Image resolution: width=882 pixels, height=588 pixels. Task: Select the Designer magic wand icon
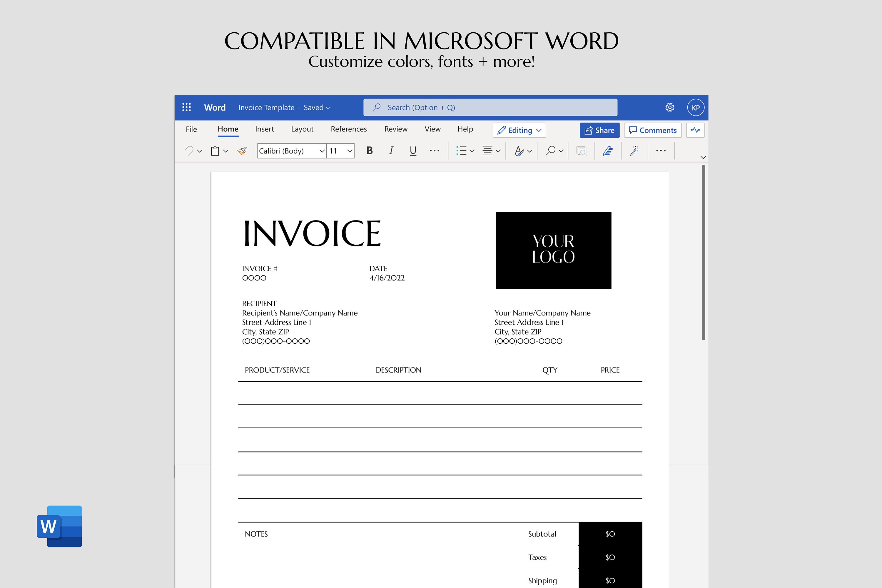(634, 151)
